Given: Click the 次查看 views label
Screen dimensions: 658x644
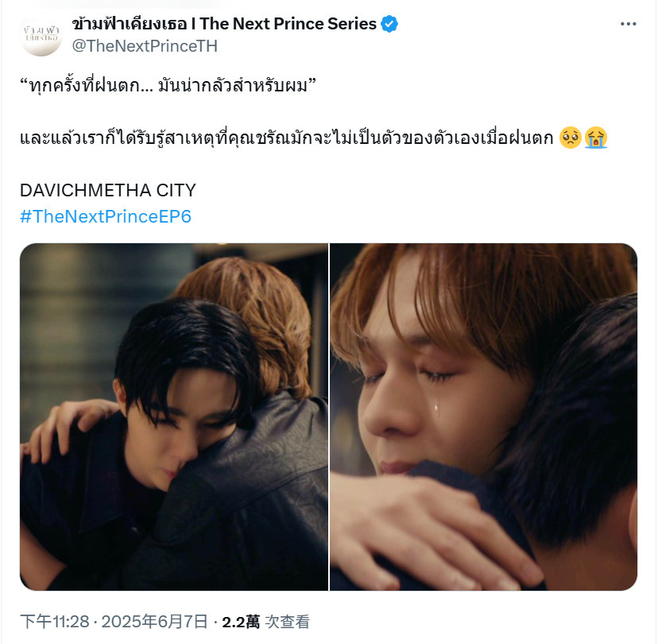Looking at the screenshot, I should (288, 622).
